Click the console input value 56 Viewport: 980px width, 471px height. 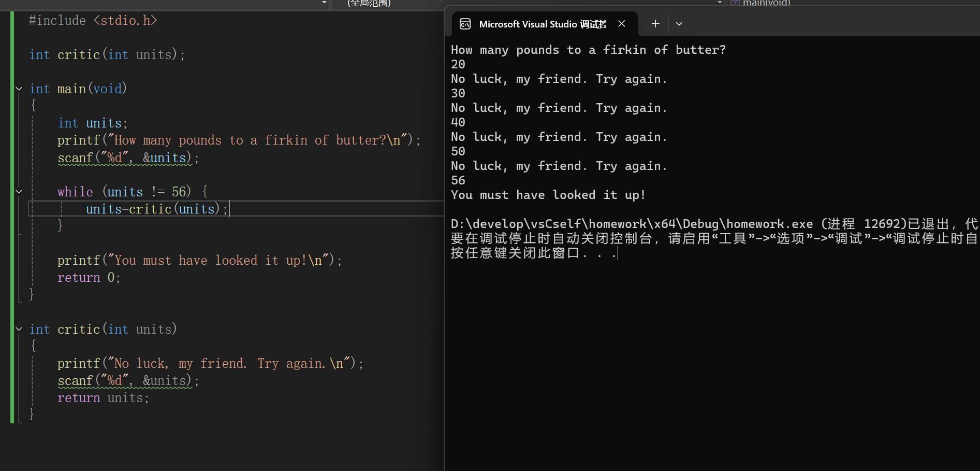[x=458, y=180]
